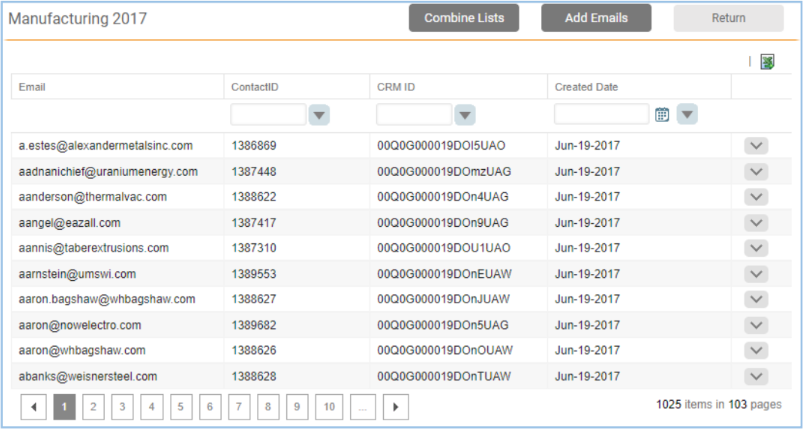Viewport: 804px width, 429px height.
Task: Type in the ContactID filter field
Action: pyautogui.click(x=268, y=115)
